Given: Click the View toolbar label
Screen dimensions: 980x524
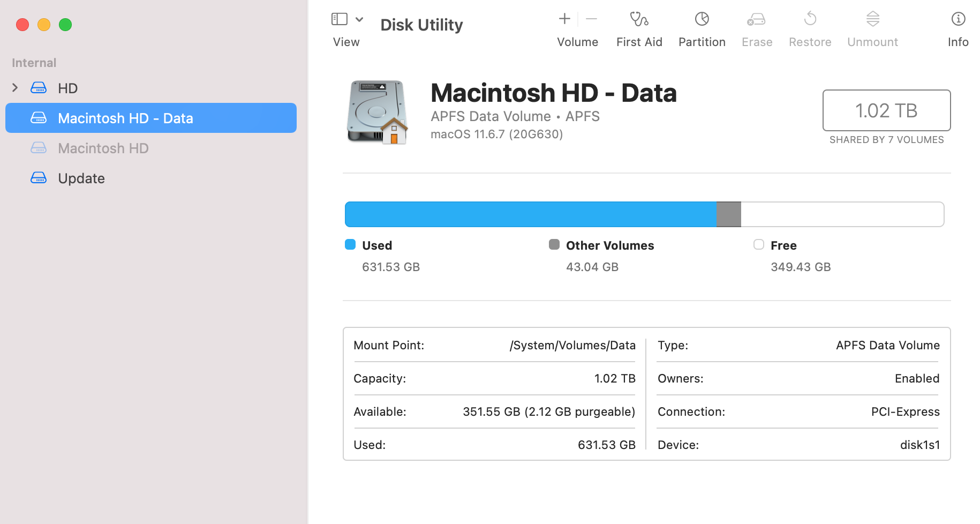Looking at the screenshot, I should coord(346,42).
